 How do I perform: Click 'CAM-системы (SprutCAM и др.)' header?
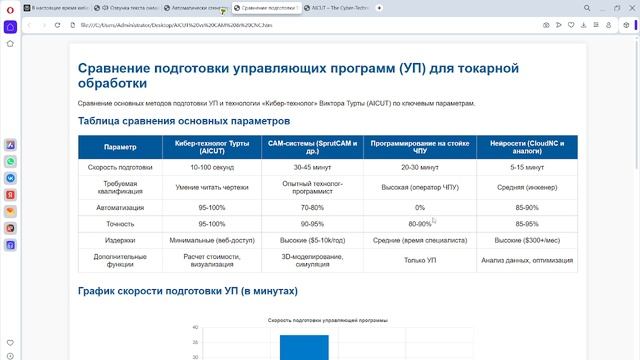312,147
